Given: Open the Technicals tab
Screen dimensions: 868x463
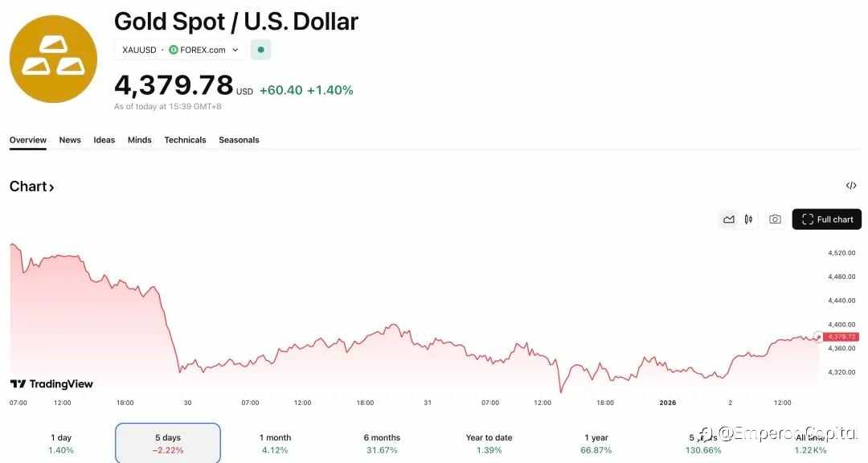Looking at the screenshot, I should pos(185,140).
